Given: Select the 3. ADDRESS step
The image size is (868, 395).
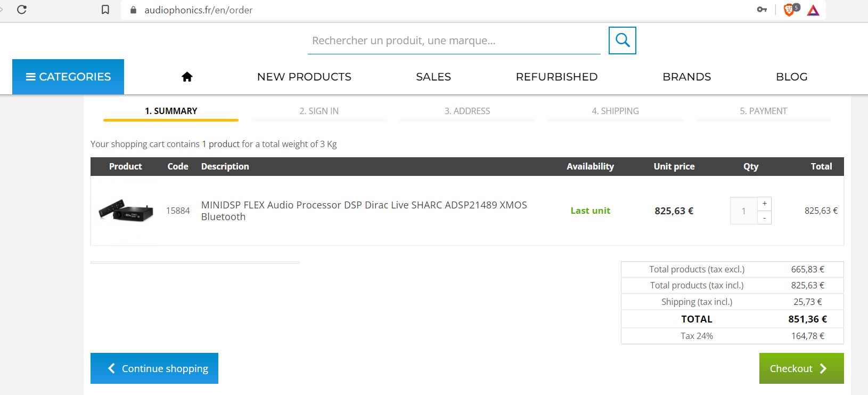Looking at the screenshot, I should [x=467, y=111].
